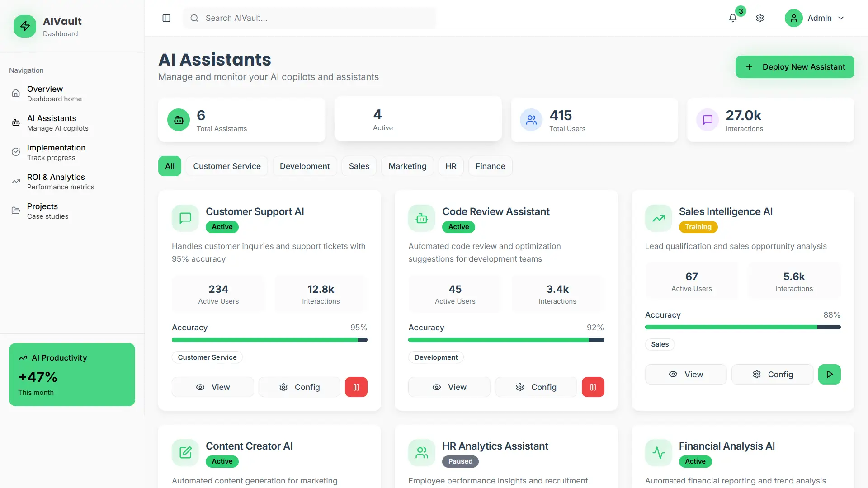This screenshot has width=868, height=488.
Task: Click the 234 Active Users value
Action: 218,289
